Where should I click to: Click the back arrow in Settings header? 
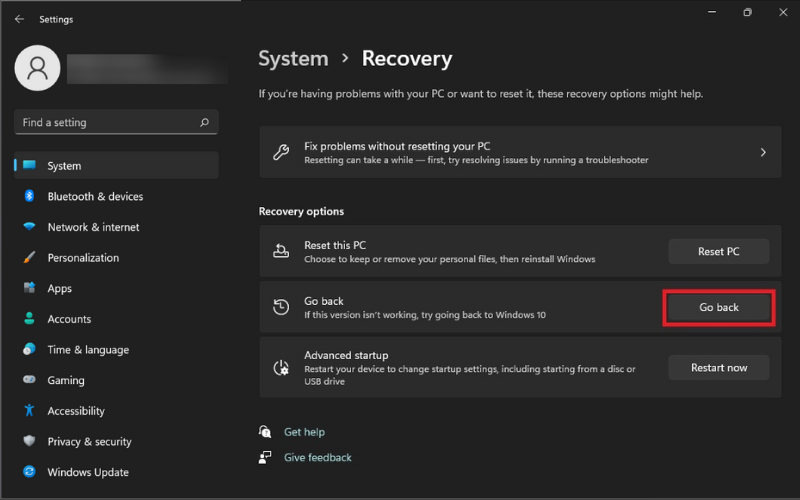point(19,19)
